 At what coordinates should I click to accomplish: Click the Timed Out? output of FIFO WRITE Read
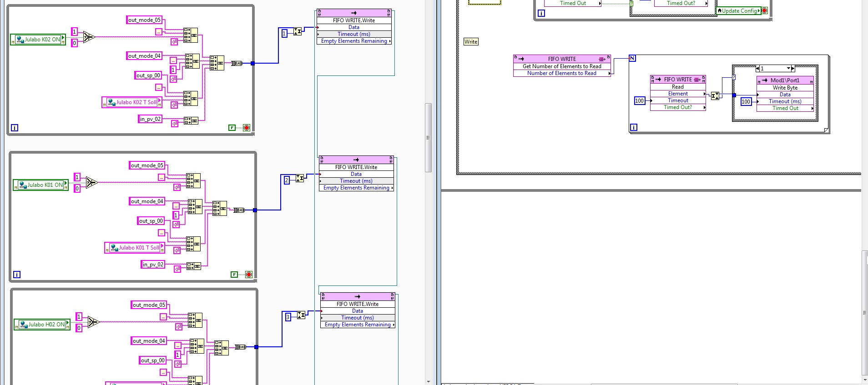click(678, 107)
